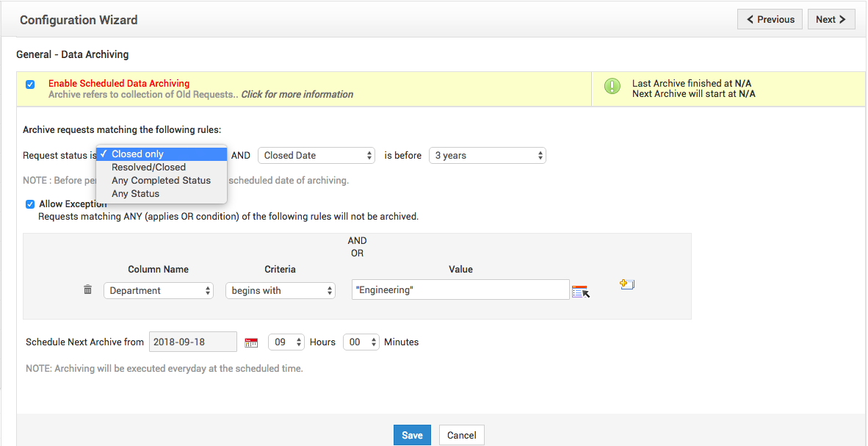Open begins with criteria dropdown
The height and width of the screenshot is (446, 868).
click(280, 290)
